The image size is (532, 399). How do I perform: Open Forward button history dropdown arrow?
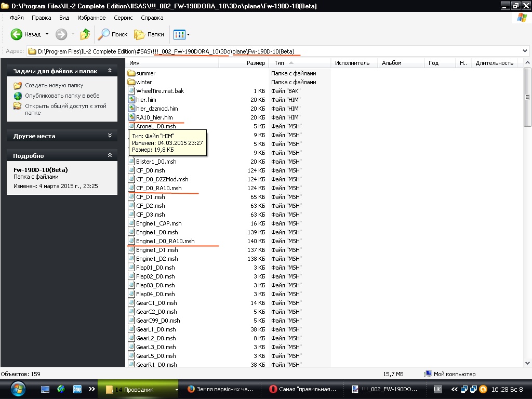[x=73, y=34]
